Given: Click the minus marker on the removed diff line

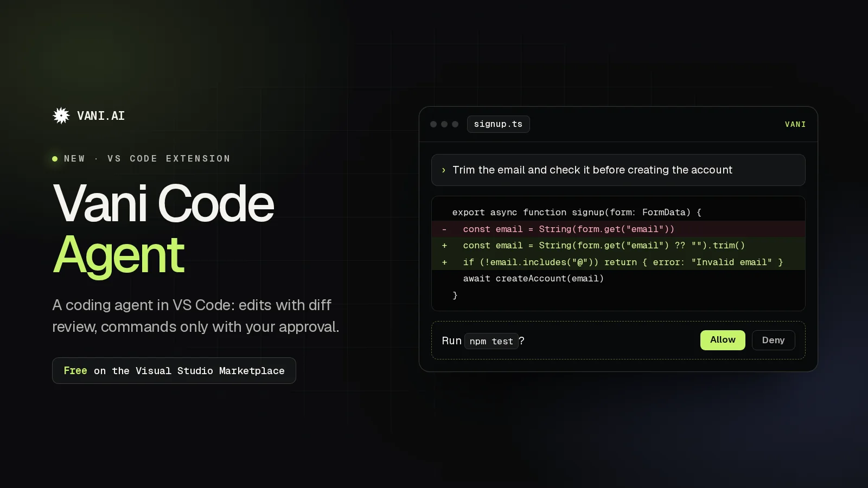Looking at the screenshot, I should 444,229.
